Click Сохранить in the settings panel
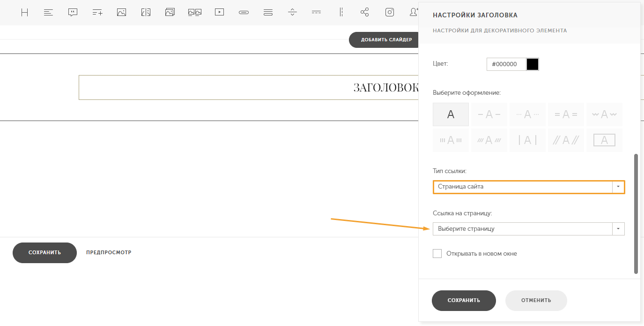 (464, 301)
